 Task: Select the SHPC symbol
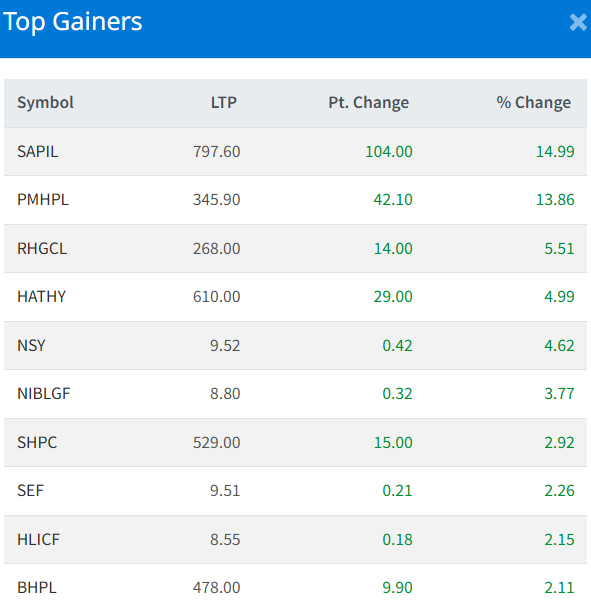coord(37,443)
